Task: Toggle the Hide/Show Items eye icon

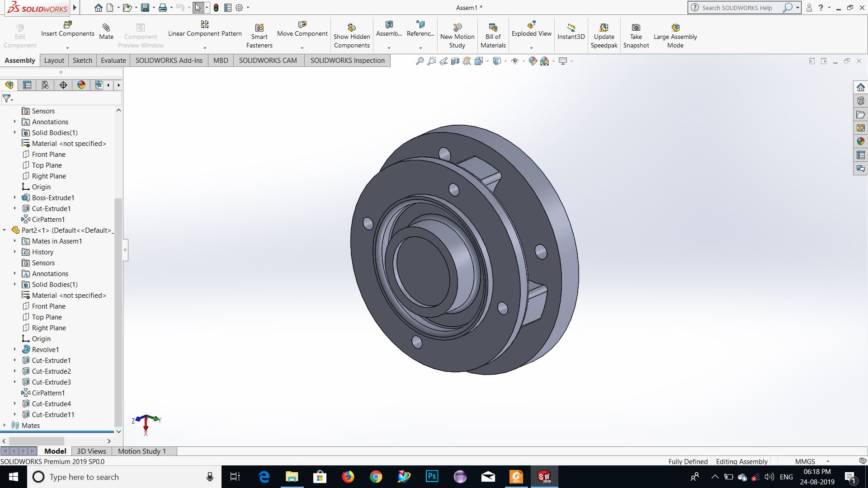Action: 514,61
